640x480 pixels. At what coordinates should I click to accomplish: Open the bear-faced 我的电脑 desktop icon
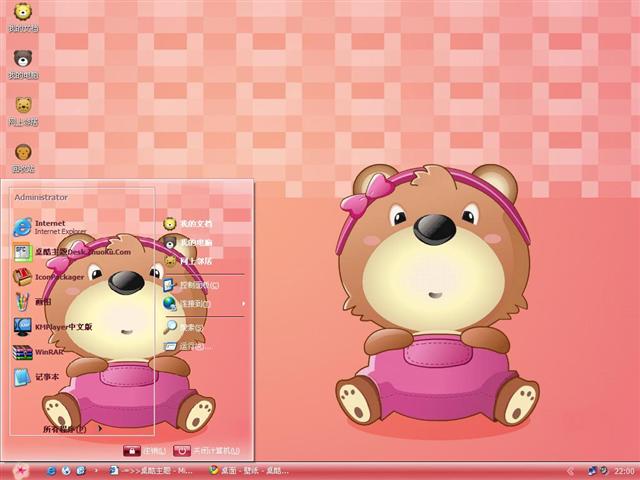23,64
